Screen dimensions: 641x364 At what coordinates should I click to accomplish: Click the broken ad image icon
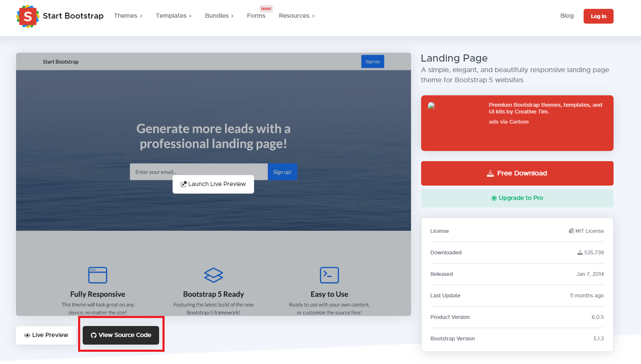[x=431, y=105]
